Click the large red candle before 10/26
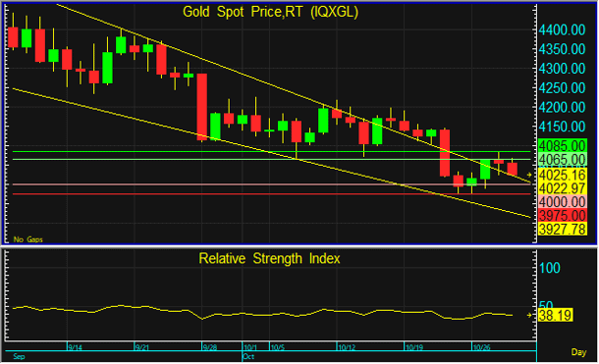The image size is (599, 364). 445,153
